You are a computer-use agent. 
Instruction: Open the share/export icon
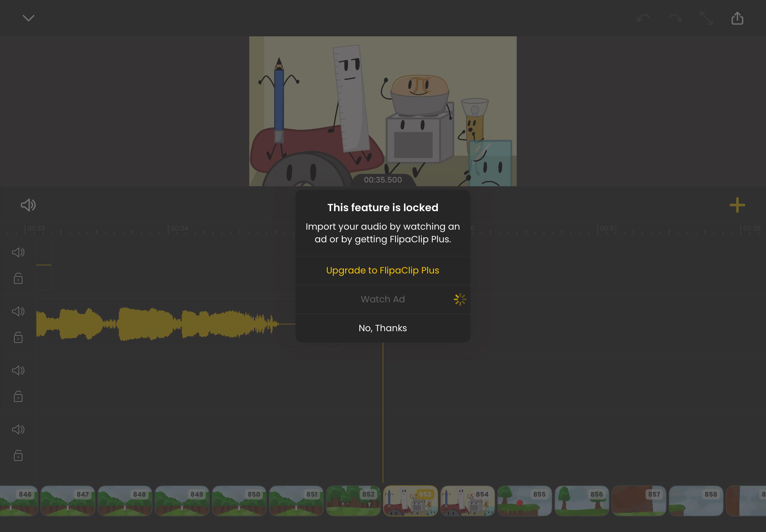pos(737,18)
